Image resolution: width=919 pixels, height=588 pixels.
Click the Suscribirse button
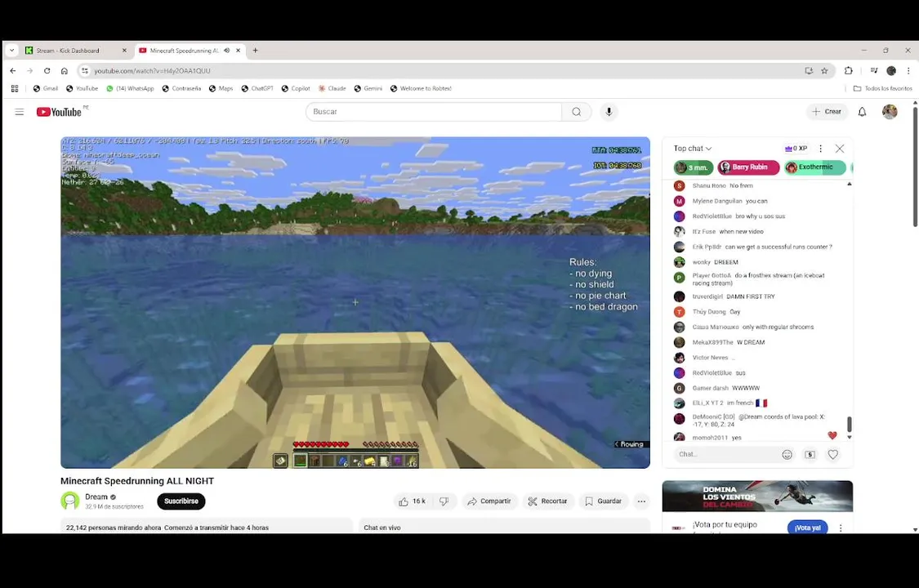[181, 501]
